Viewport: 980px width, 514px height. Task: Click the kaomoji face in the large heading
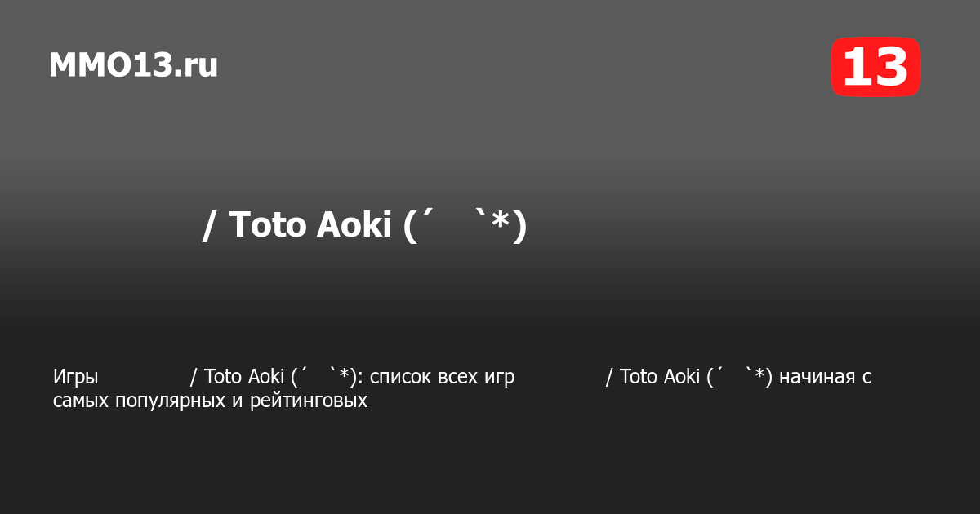coord(464,226)
